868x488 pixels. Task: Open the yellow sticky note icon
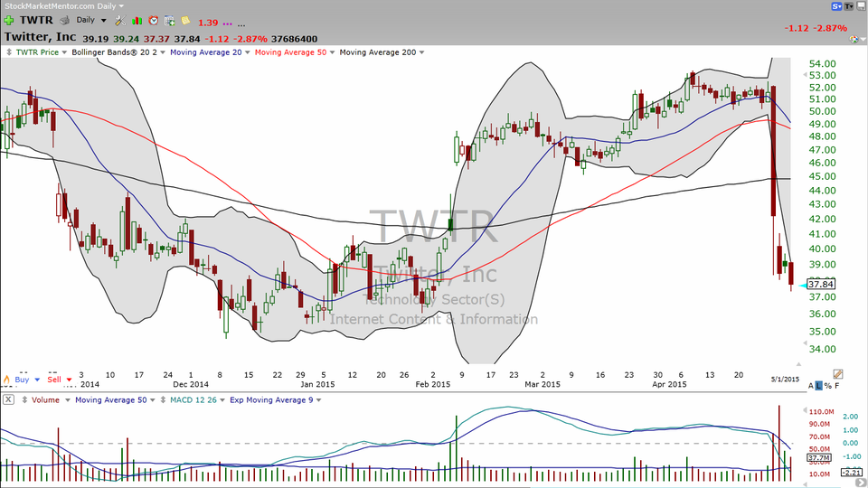tap(186, 21)
